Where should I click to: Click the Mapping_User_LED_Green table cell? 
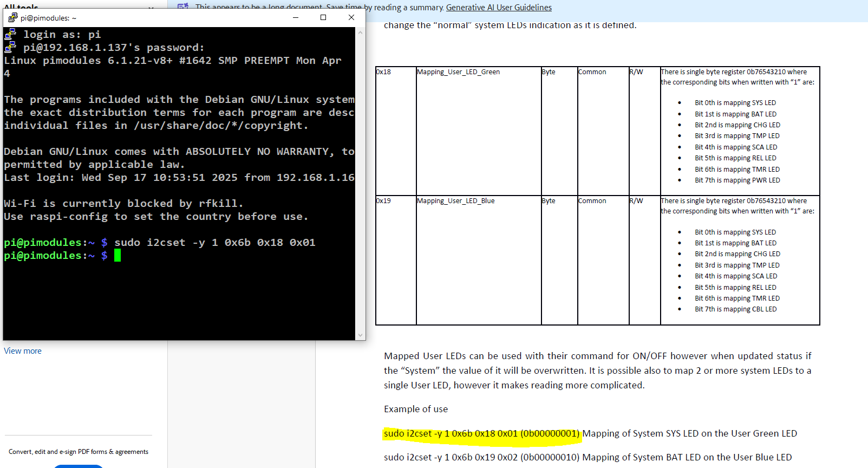click(458, 72)
